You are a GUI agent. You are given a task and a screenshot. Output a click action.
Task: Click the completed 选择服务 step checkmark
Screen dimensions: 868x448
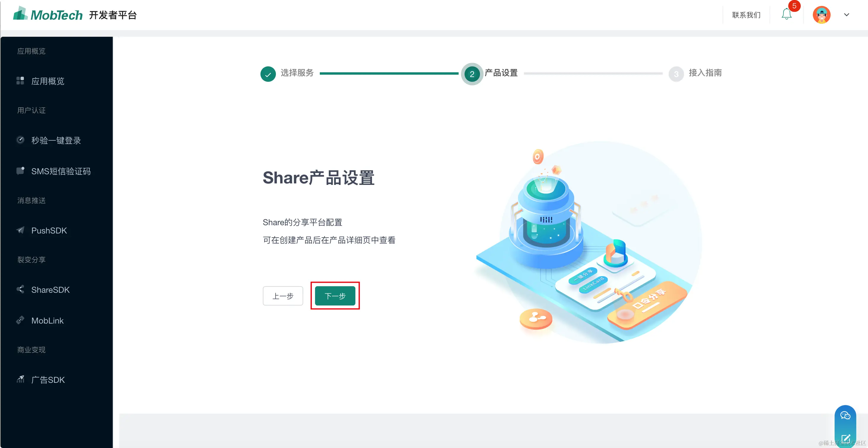click(268, 74)
